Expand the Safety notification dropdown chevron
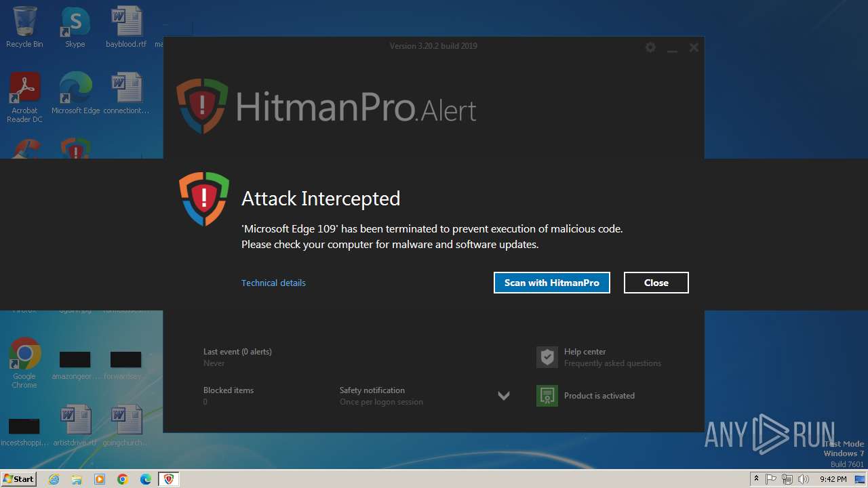 (x=504, y=396)
